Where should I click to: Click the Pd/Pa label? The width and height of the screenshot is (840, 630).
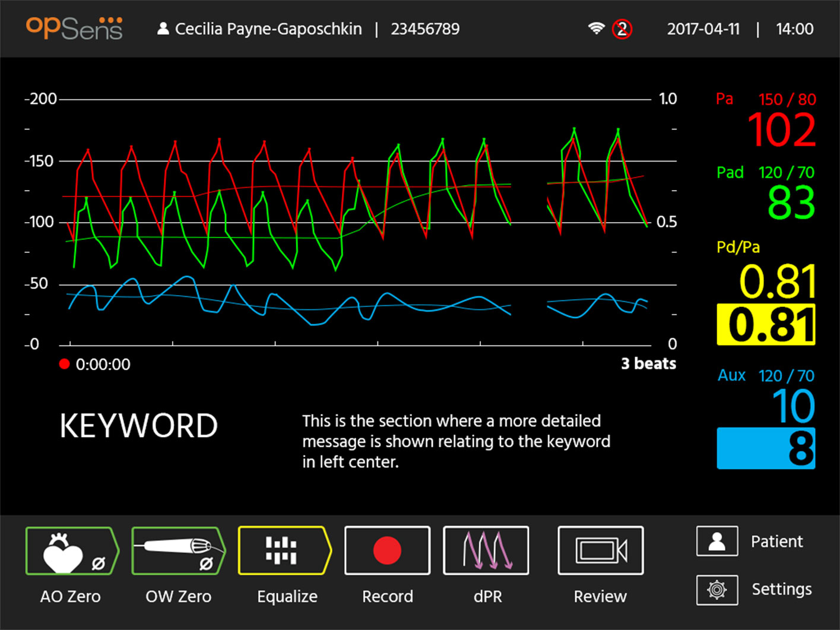tap(738, 247)
